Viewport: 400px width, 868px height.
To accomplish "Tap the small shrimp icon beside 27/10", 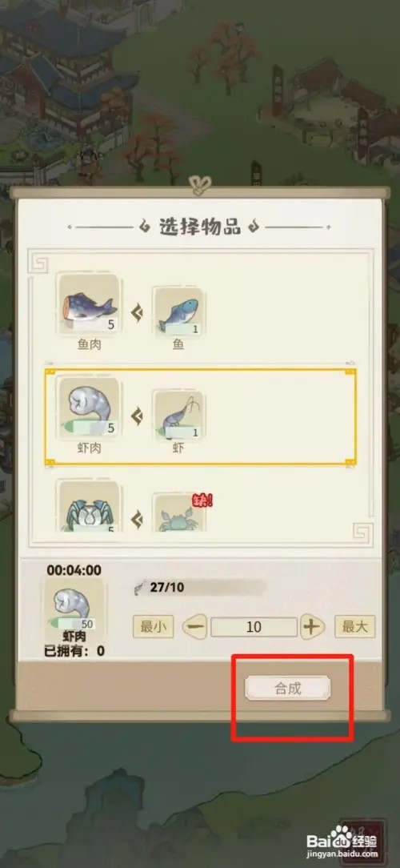I will pos(141,587).
